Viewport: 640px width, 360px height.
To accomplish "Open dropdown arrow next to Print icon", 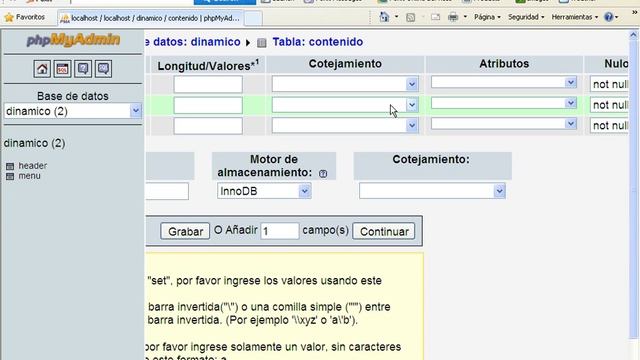I will [x=465, y=17].
